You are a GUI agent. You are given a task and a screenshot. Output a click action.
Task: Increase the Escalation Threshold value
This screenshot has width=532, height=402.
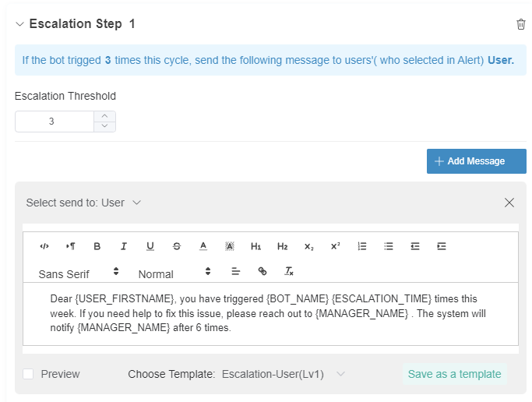[105, 116]
